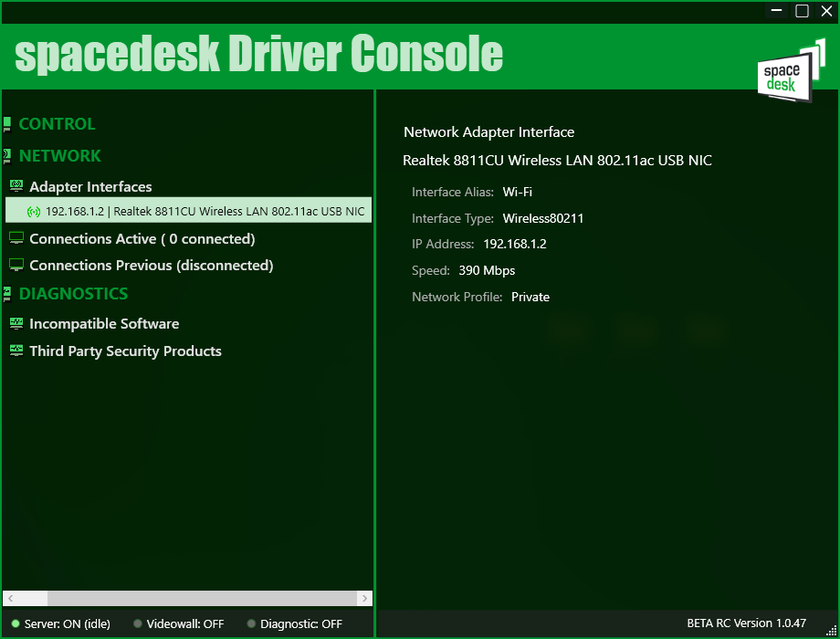
Task: Select the Realtek 8811CU adapter entry
Action: tap(205, 212)
